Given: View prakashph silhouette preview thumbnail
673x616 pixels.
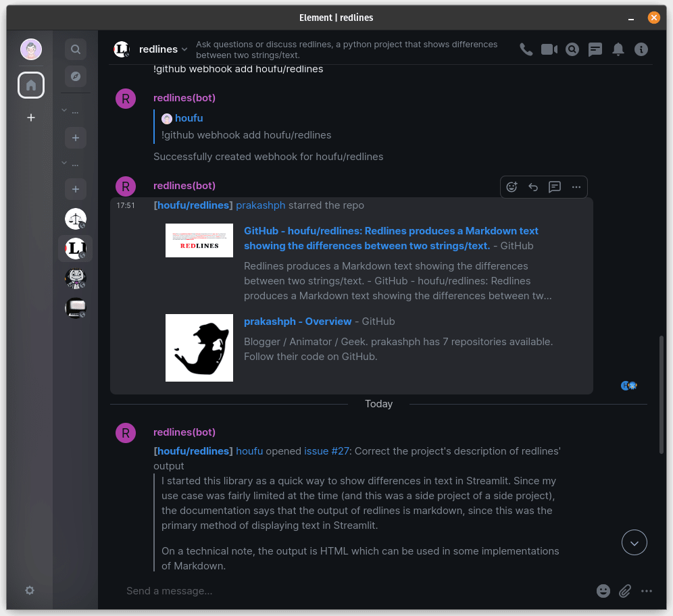Looking at the screenshot, I should point(199,348).
